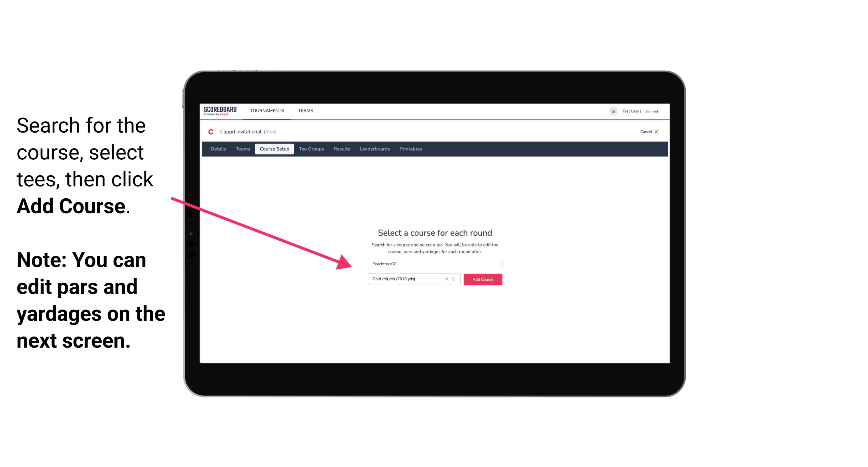This screenshot has height=467, width=868.
Task: Open the Printables tab
Action: [411, 149]
